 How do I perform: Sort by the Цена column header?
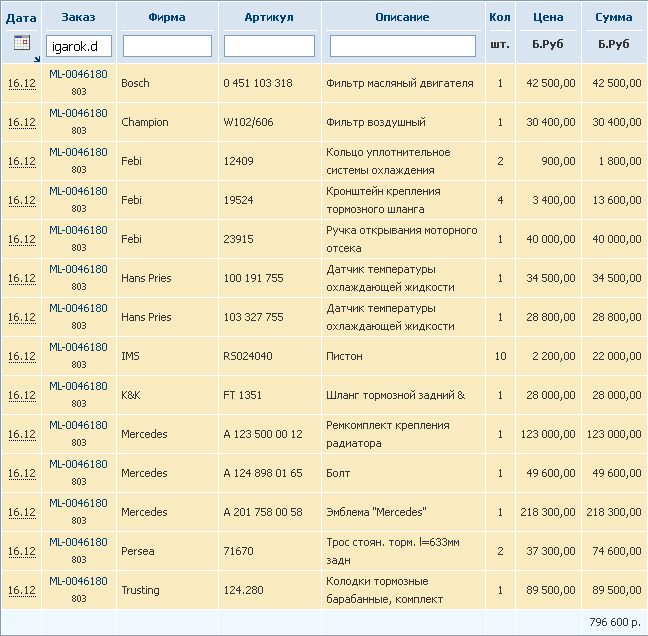click(548, 17)
